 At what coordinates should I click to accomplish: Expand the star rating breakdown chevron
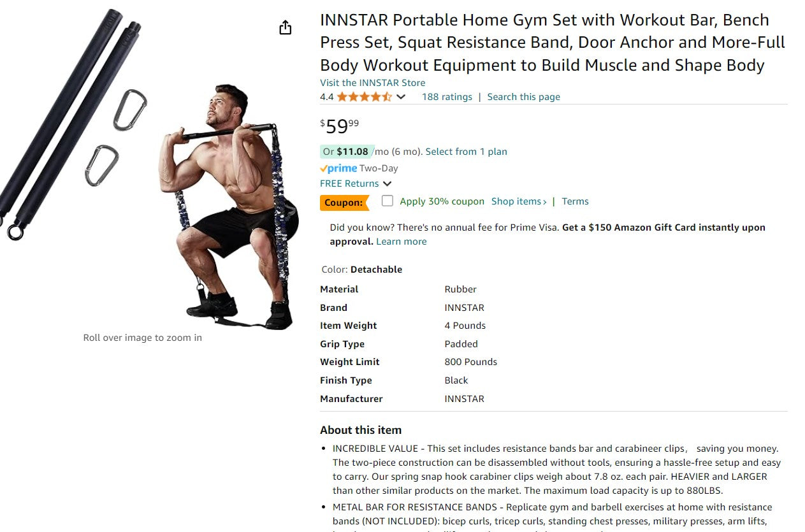[x=401, y=97]
